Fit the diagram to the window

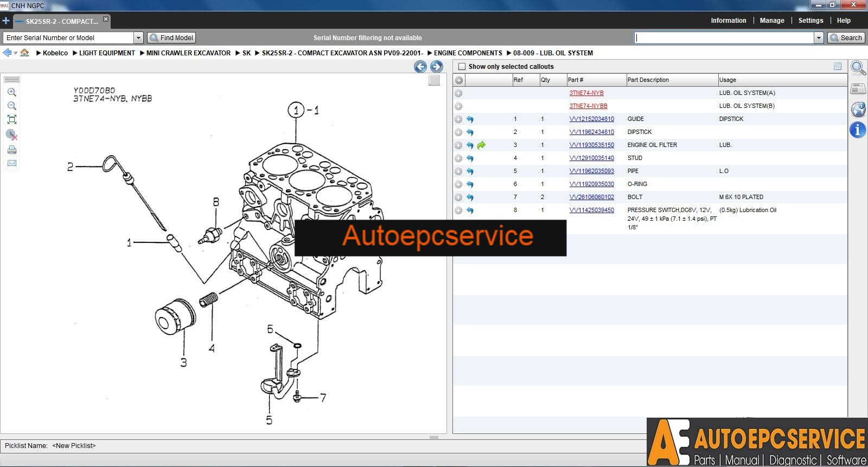coord(12,119)
